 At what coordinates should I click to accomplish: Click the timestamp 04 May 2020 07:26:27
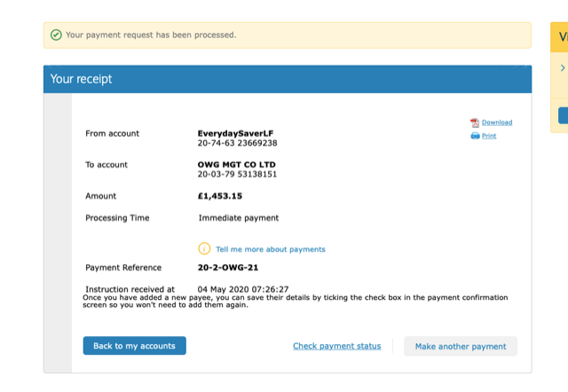(243, 289)
